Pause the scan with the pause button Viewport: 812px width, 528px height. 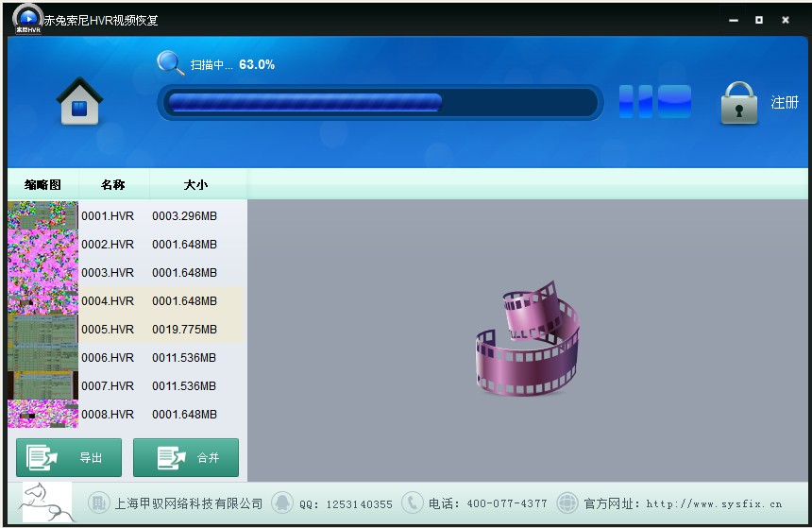pyautogui.click(x=636, y=102)
